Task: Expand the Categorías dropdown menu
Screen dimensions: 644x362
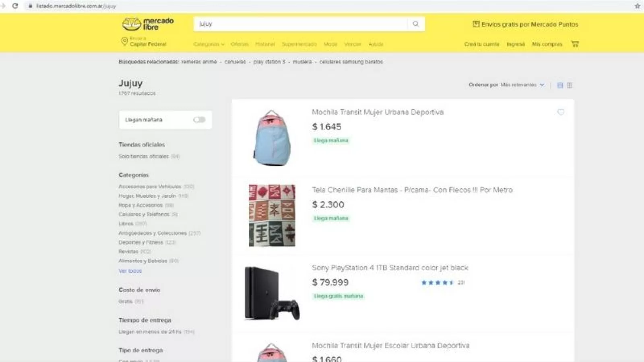Action: [x=208, y=44]
